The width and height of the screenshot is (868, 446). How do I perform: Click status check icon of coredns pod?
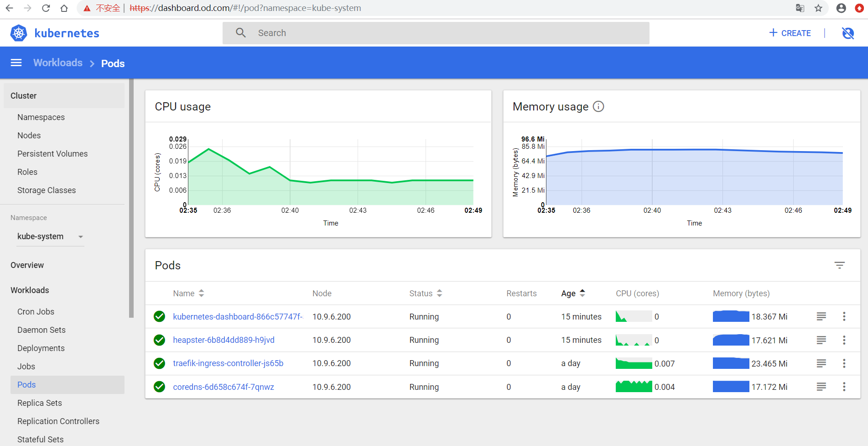(x=159, y=387)
